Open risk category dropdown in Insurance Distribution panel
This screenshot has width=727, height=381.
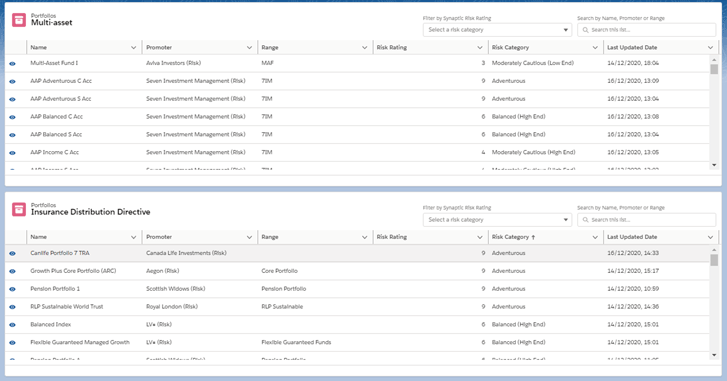point(498,220)
